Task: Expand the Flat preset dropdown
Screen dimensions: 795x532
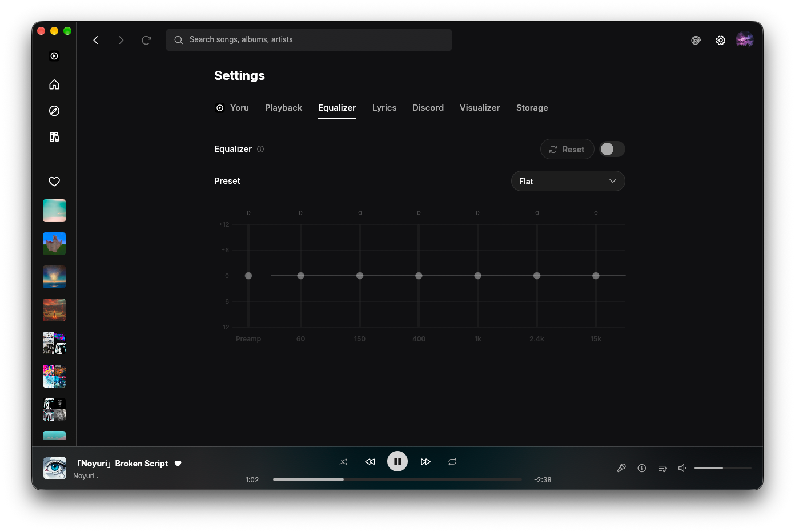Action: pyautogui.click(x=568, y=181)
